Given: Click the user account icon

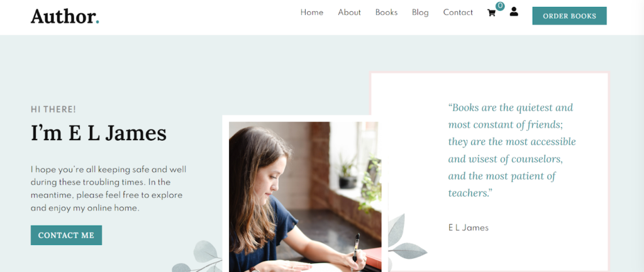Looking at the screenshot, I should [x=514, y=11].
